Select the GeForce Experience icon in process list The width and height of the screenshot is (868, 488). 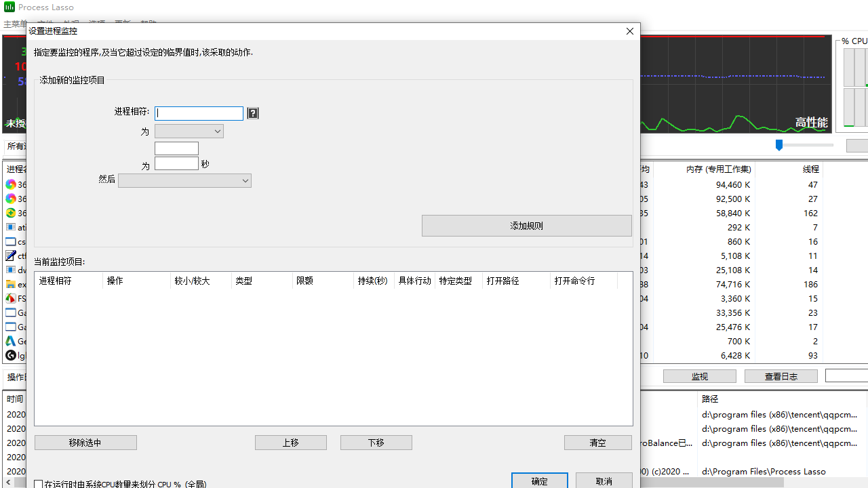point(11,341)
